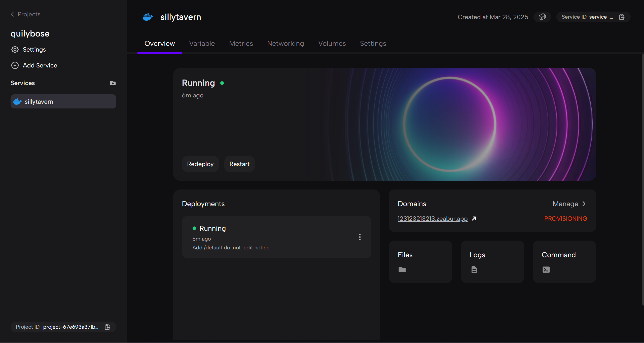
Task: Switch to the Variable tab
Action: pos(202,44)
